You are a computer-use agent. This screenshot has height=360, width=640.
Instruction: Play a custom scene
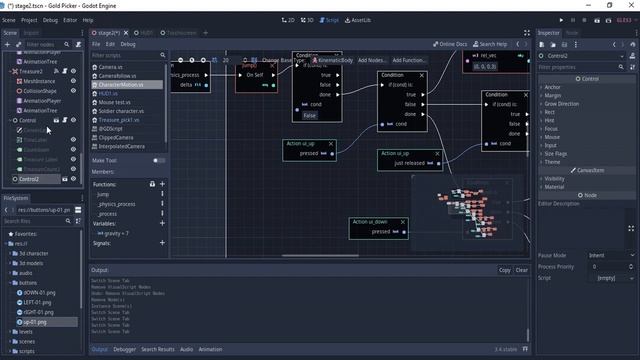608,20
